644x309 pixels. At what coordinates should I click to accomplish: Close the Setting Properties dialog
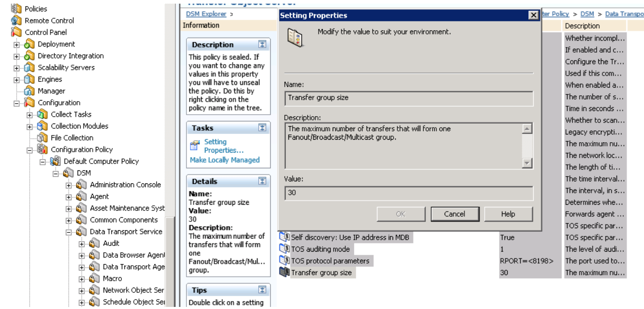(533, 16)
